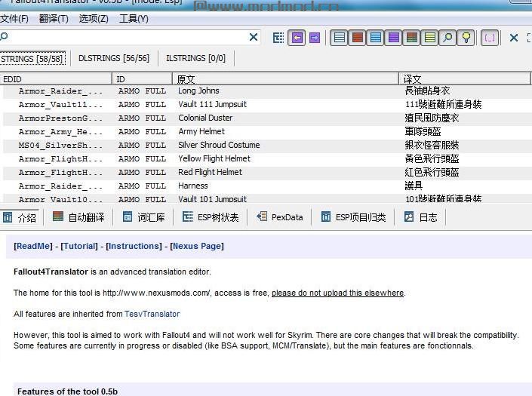Viewport: 532px width, 396px height.
Task: Open the ESP树状表 tab
Action: (211, 217)
